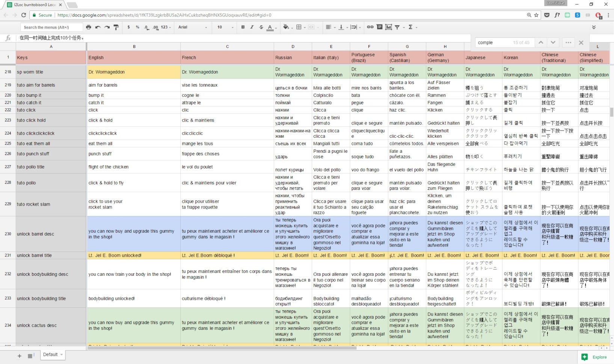Click the Undo icon
This screenshot has width=614, height=364.
[x=98, y=27]
